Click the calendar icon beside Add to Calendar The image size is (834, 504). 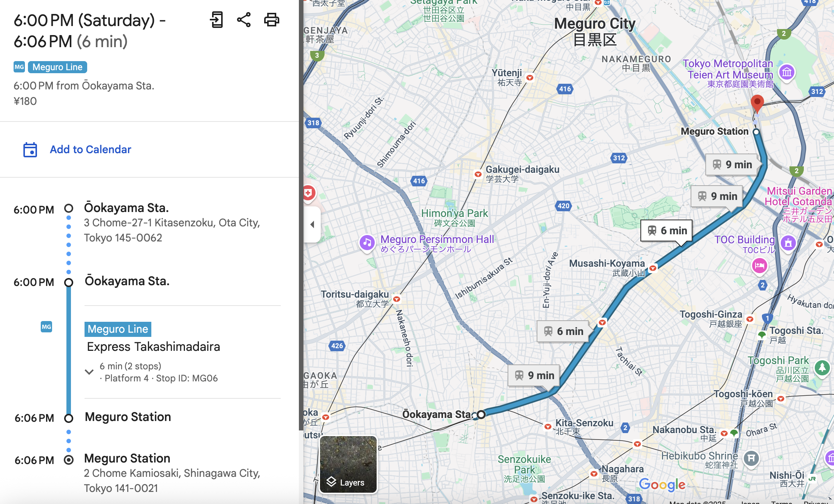click(x=30, y=150)
